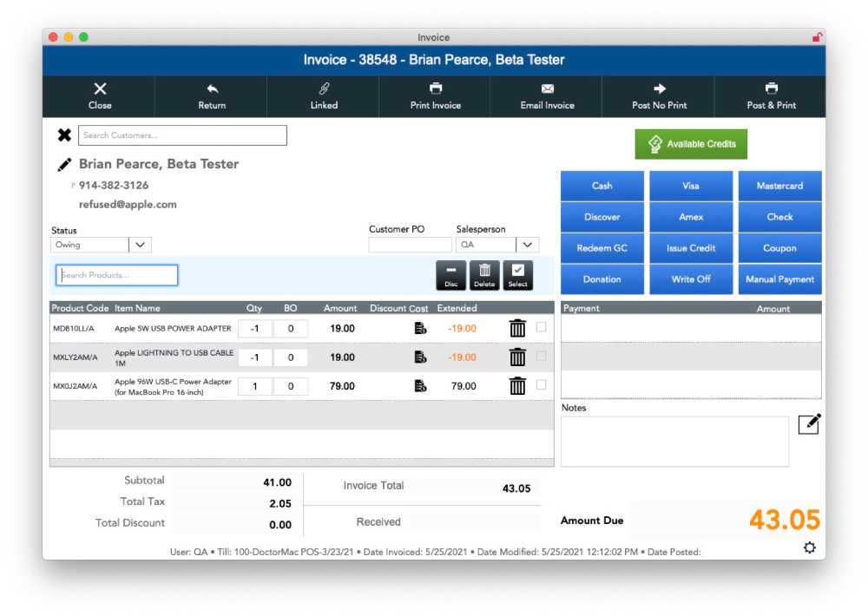Viewport: 868px width, 616px height.
Task: Select checkbox for 96W USB-C Power Adapter
Action: [542, 385]
